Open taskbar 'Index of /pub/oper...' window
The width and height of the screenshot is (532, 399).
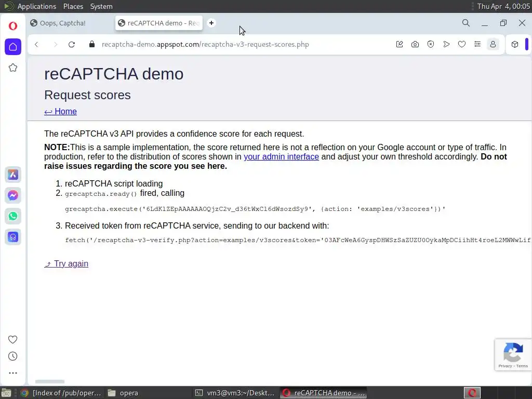(x=61, y=393)
